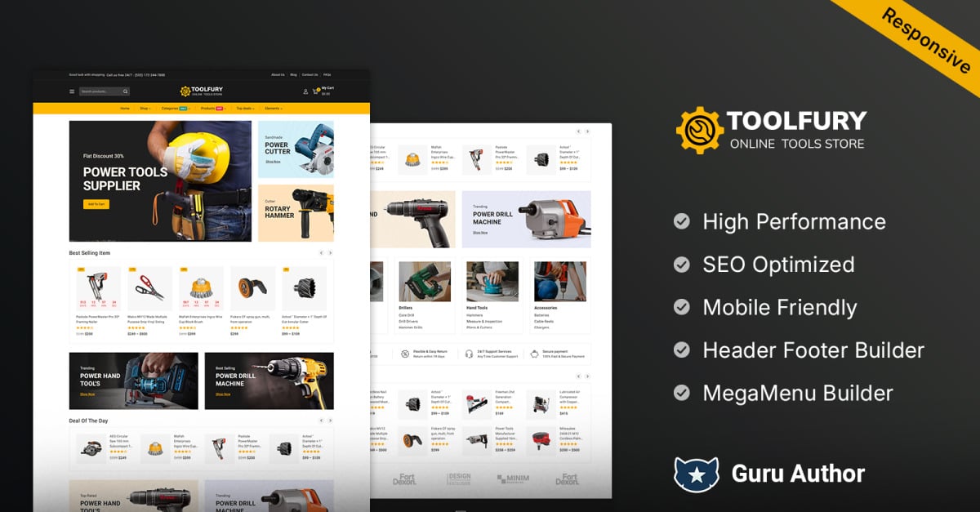980x512 pixels.
Task: Click inside the Search products field
Action: (x=100, y=91)
